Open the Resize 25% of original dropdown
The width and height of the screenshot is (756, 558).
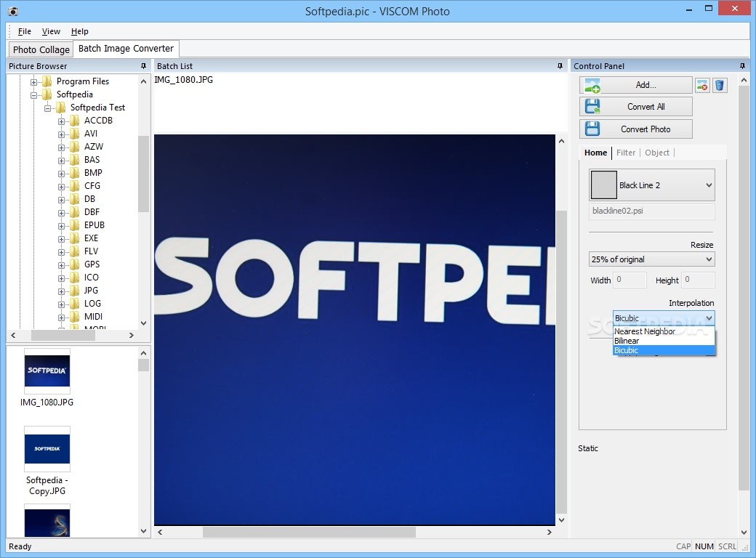709,259
